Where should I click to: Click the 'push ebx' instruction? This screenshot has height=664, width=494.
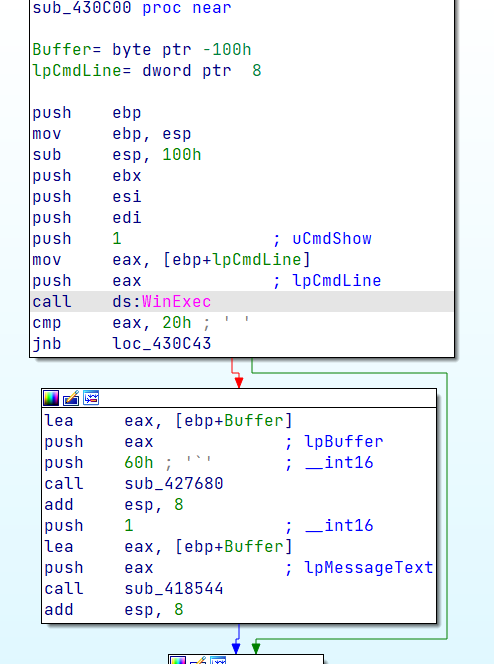[87, 176]
